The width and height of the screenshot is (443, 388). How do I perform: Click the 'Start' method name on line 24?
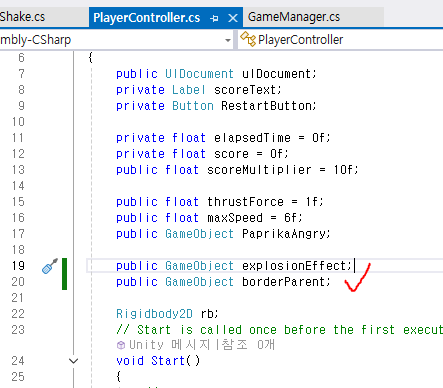tap(168, 361)
